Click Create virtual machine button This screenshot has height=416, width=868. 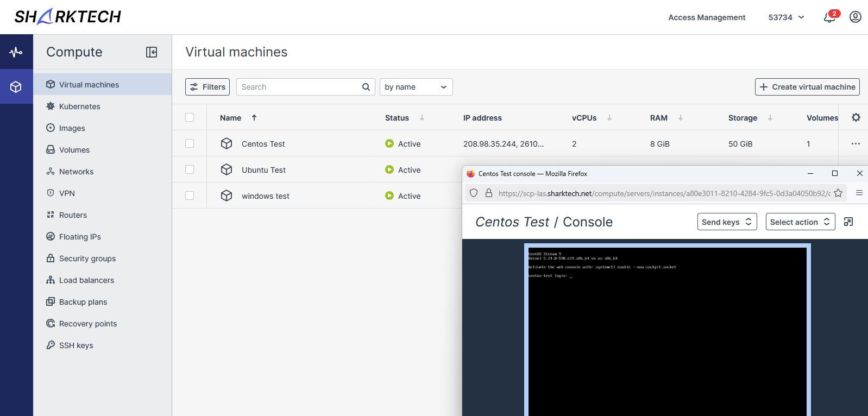807,87
